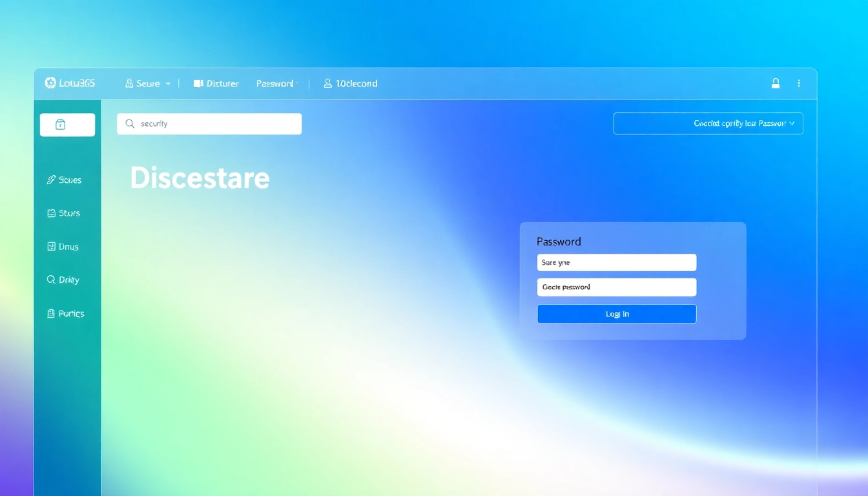868x496 pixels.
Task: Click the user icon beside 10clecond
Action: [x=328, y=83]
